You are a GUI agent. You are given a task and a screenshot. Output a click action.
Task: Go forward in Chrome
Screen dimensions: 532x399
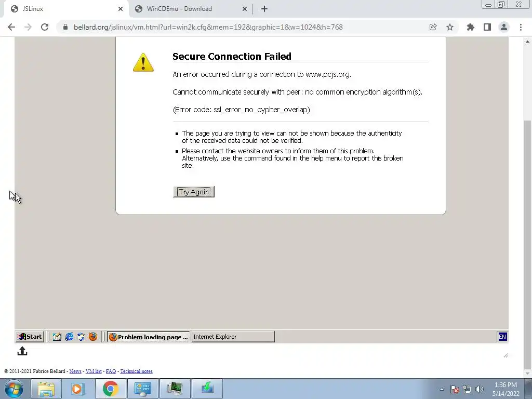coord(28,27)
